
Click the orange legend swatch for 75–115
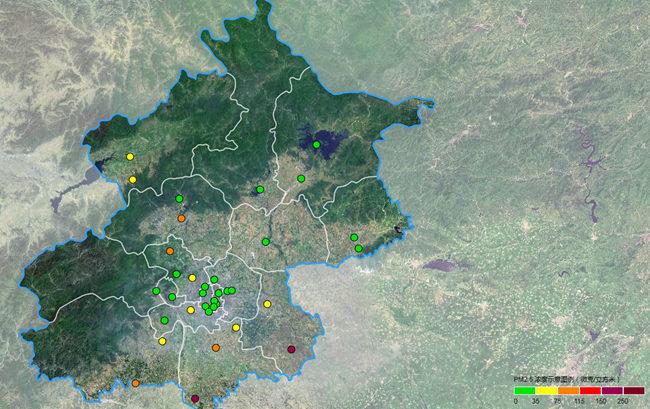coord(567,391)
